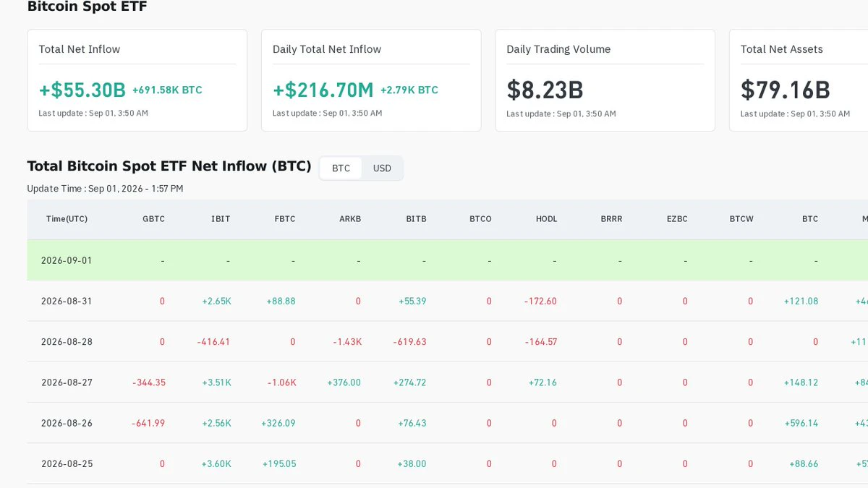
Task: Click the +2.65K IBIT value
Action: tap(216, 301)
